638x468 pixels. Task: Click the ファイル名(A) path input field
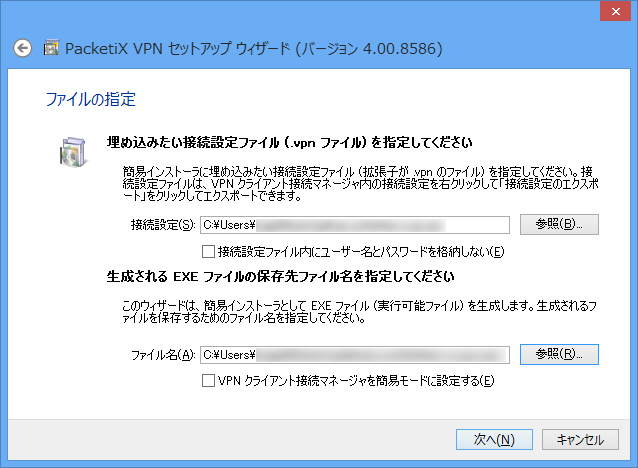355,355
